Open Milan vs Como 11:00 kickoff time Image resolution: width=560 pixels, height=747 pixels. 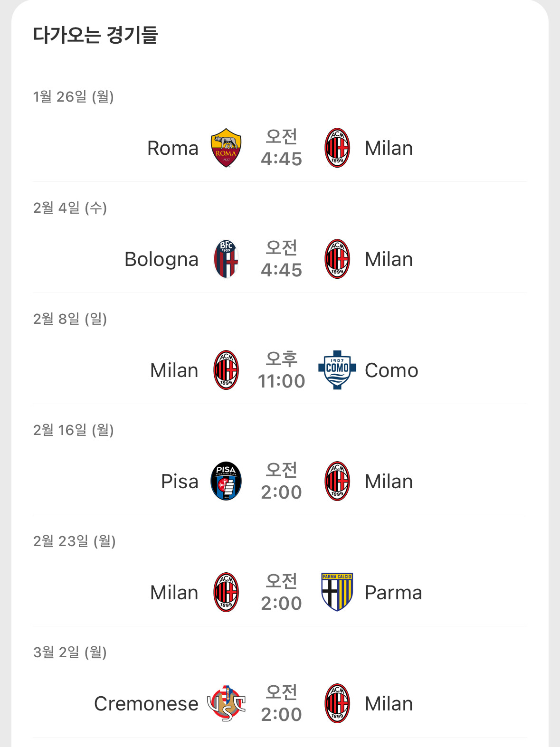pyautogui.click(x=281, y=370)
